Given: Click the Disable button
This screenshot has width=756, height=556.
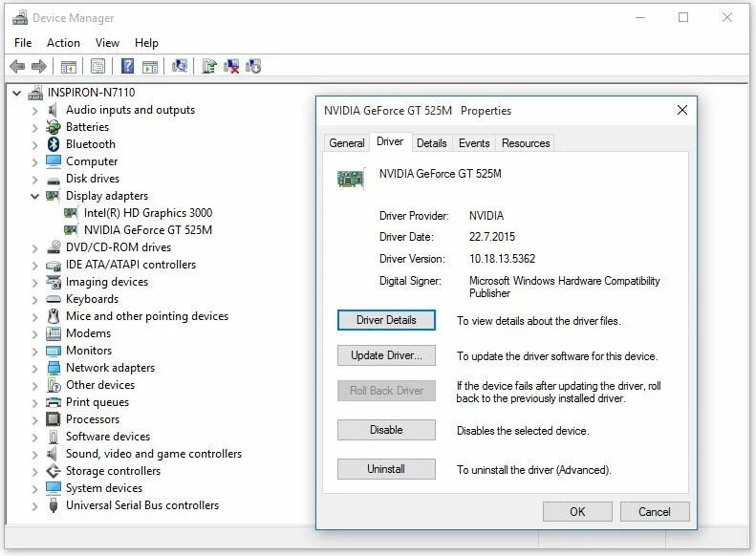Looking at the screenshot, I should [386, 430].
